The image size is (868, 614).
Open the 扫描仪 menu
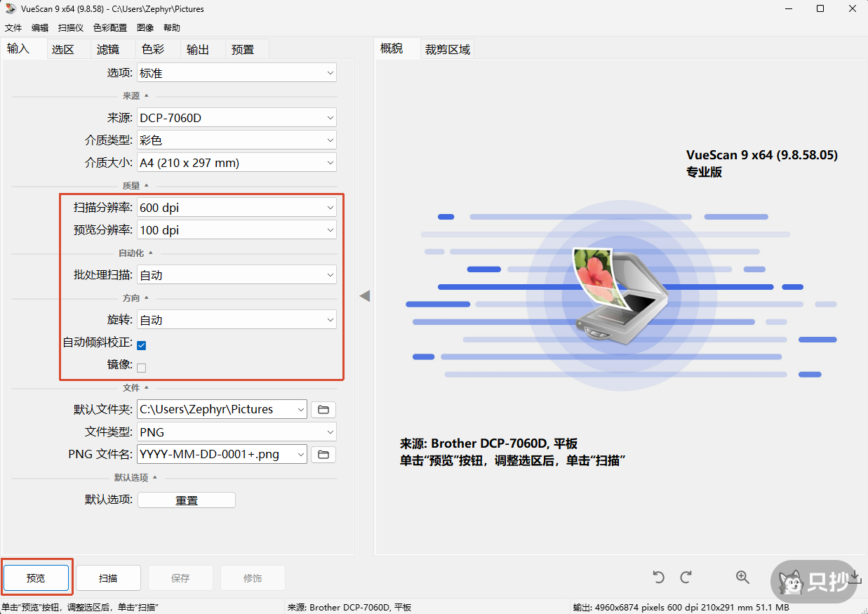71,28
